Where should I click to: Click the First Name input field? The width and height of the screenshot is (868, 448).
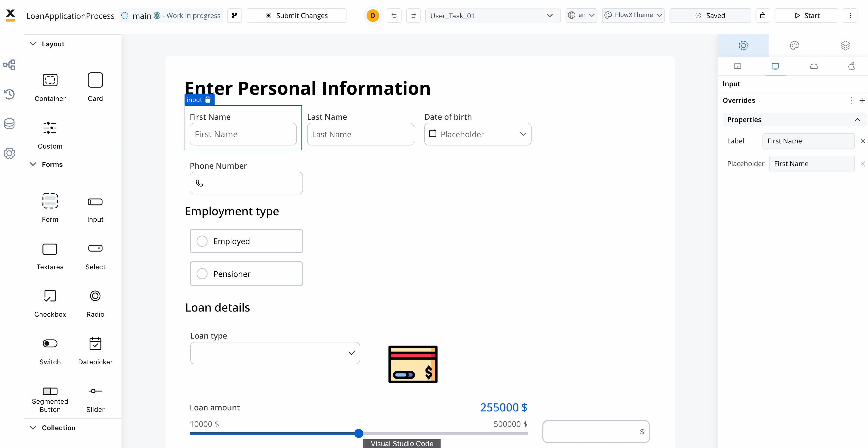pos(243,134)
